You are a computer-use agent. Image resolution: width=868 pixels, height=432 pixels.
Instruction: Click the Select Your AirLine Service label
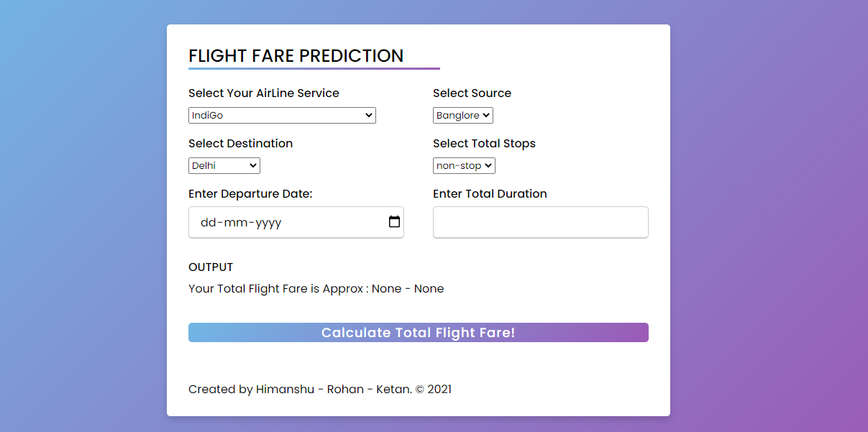[263, 93]
